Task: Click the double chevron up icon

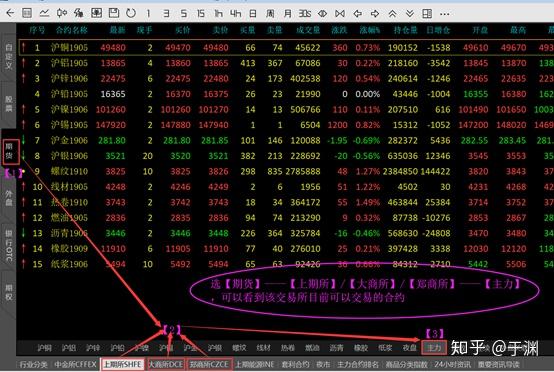Action: pos(392,14)
